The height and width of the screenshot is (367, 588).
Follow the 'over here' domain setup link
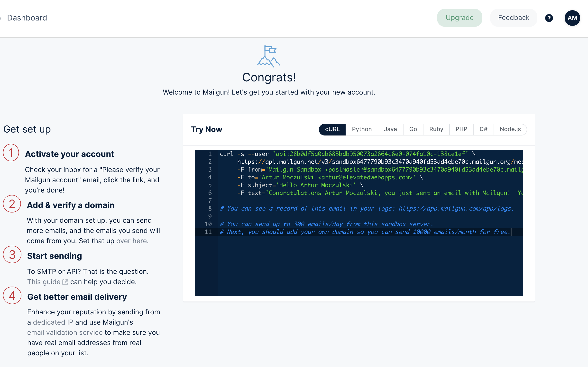pos(131,241)
